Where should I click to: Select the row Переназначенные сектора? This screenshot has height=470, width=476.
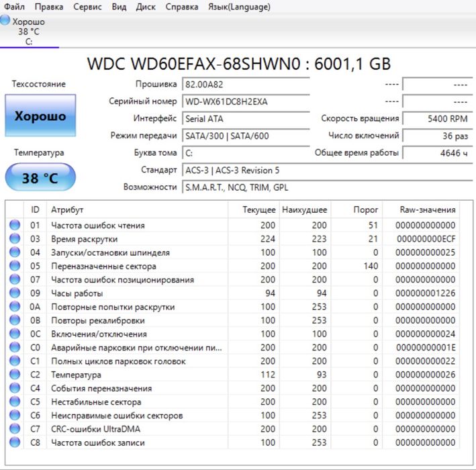(x=232, y=266)
